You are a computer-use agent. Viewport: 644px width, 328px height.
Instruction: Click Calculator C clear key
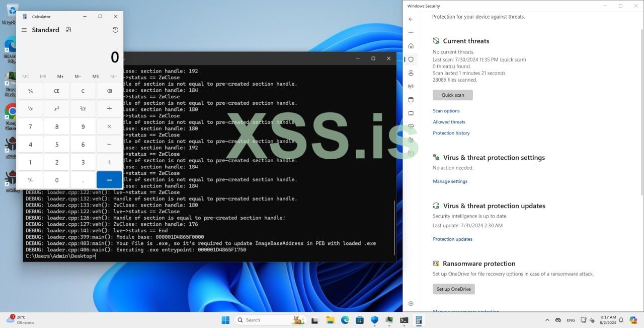(83, 91)
